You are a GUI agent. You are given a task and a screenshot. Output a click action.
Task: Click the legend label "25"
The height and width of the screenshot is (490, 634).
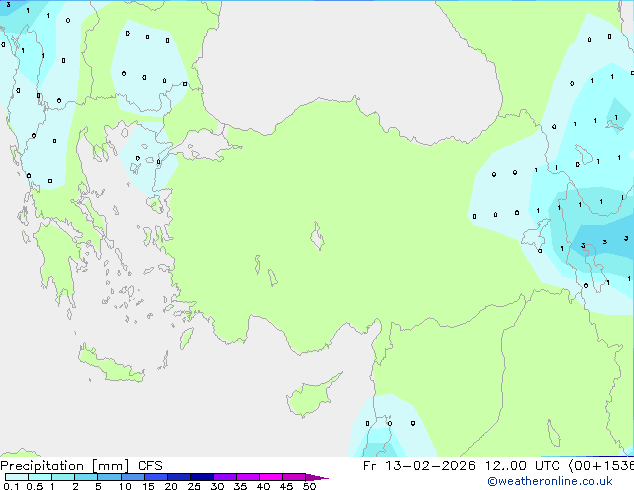click(x=194, y=486)
